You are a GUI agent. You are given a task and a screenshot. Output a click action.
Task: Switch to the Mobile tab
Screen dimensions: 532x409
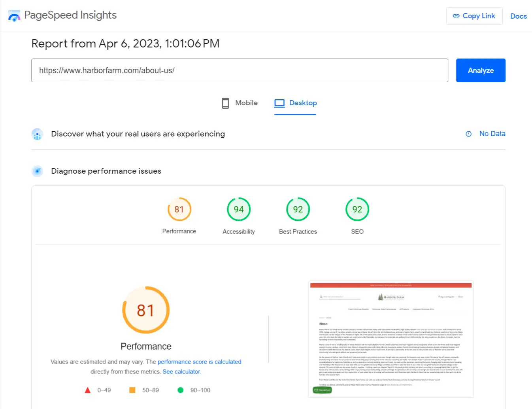click(240, 103)
